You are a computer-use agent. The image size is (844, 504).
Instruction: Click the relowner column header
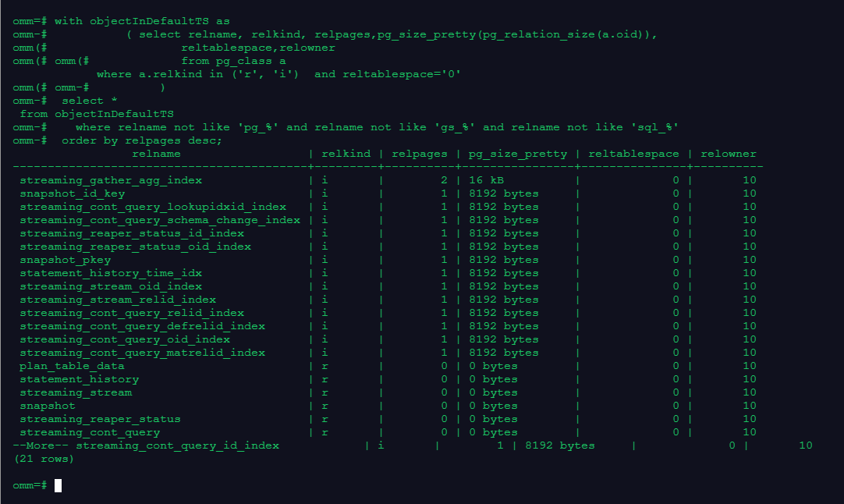(729, 154)
